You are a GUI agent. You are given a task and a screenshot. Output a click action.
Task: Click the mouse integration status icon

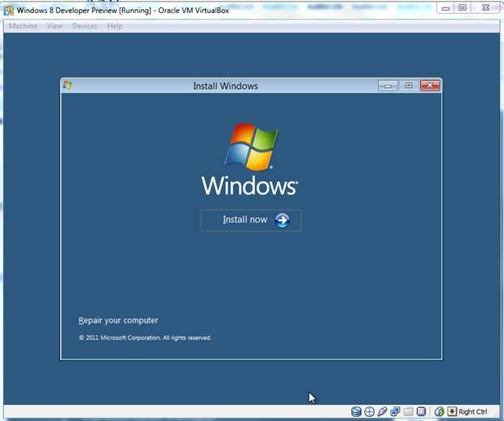439,411
